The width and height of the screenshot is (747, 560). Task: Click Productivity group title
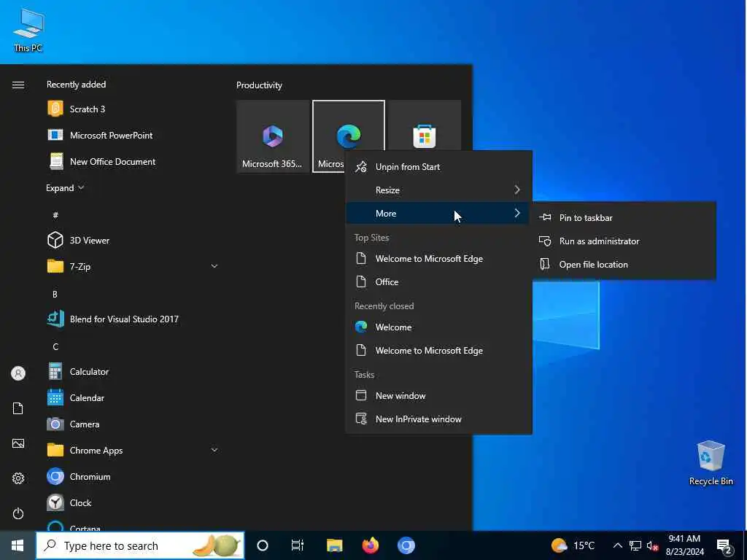pos(259,85)
